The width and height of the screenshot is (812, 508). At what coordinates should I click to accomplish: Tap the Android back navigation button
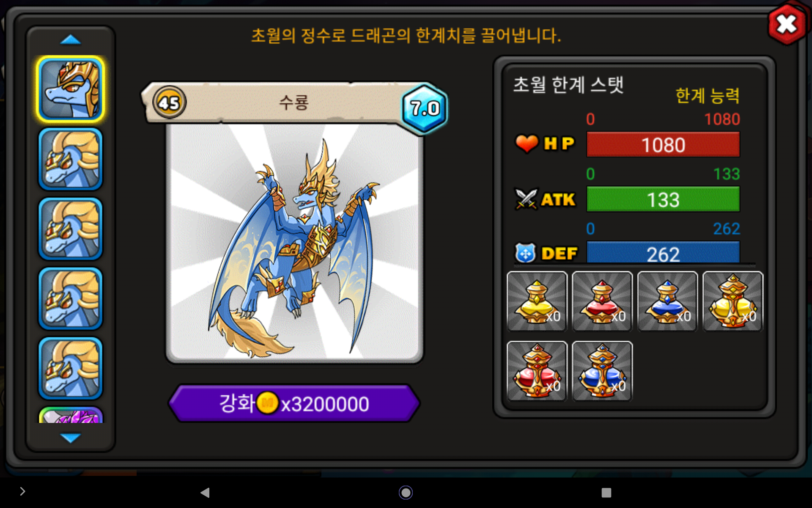click(x=205, y=492)
